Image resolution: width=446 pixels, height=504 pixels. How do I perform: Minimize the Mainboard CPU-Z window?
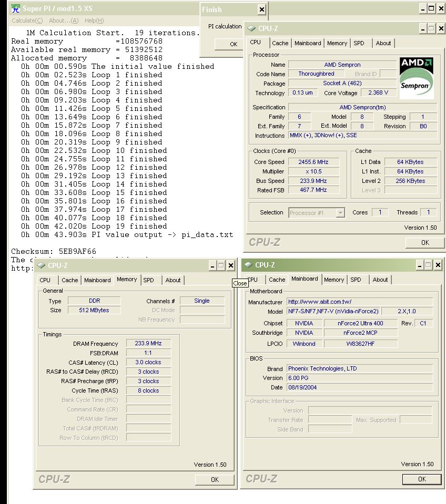[x=420, y=265]
